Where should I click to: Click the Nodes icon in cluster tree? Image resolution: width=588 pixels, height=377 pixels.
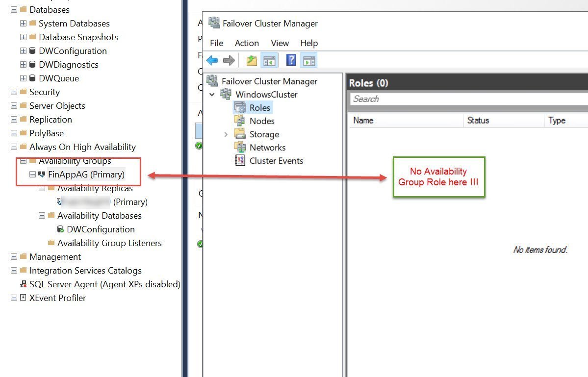click(240, 121)
